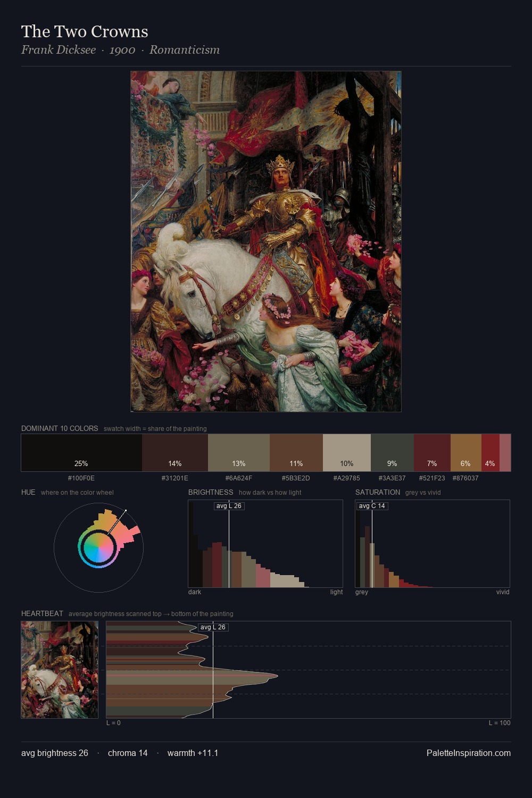Screen dimensions: 532x798
Task: Click the hue color wheel
Action: pos(98,547)
